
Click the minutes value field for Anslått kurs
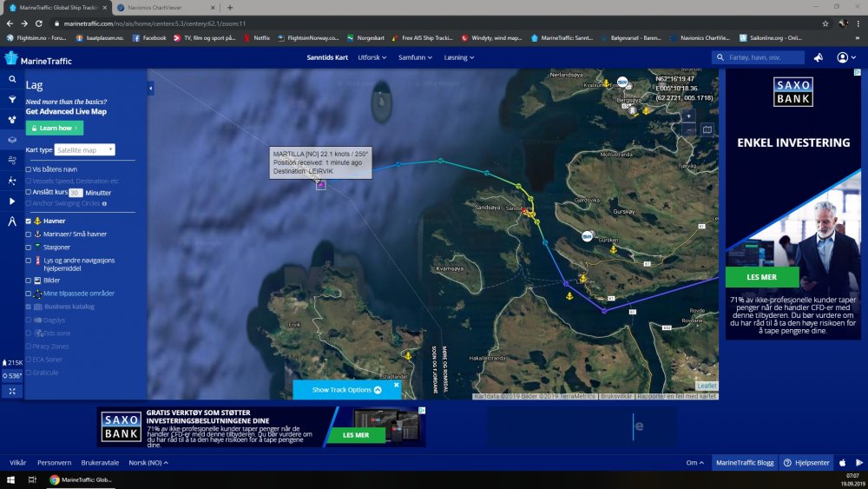[76, 193]
